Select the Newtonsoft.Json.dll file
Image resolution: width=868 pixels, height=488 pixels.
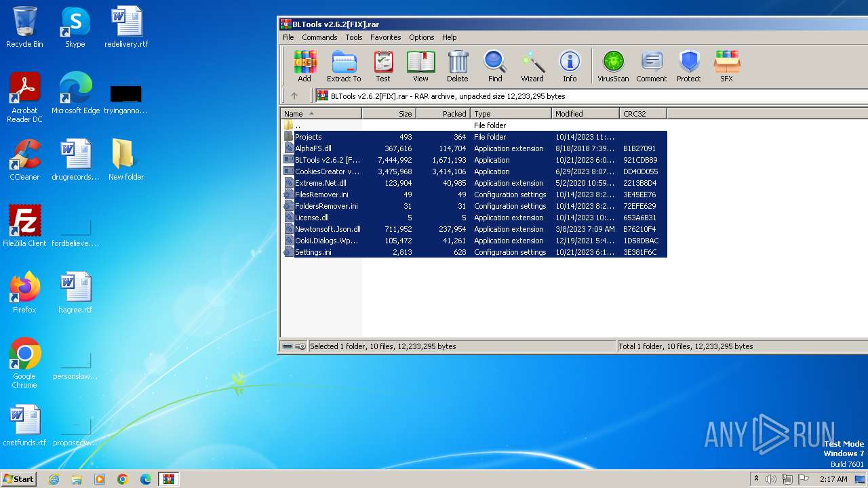(x=474, y=229)
